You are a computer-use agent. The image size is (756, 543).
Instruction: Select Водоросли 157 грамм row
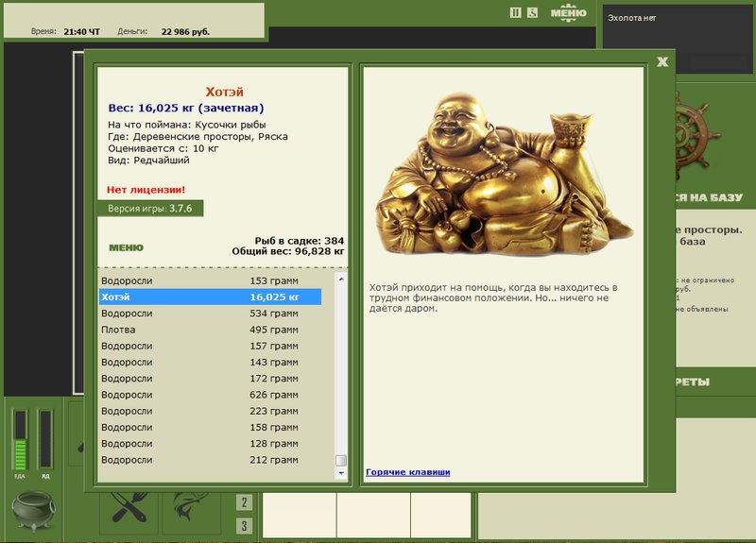pos(210,346)
